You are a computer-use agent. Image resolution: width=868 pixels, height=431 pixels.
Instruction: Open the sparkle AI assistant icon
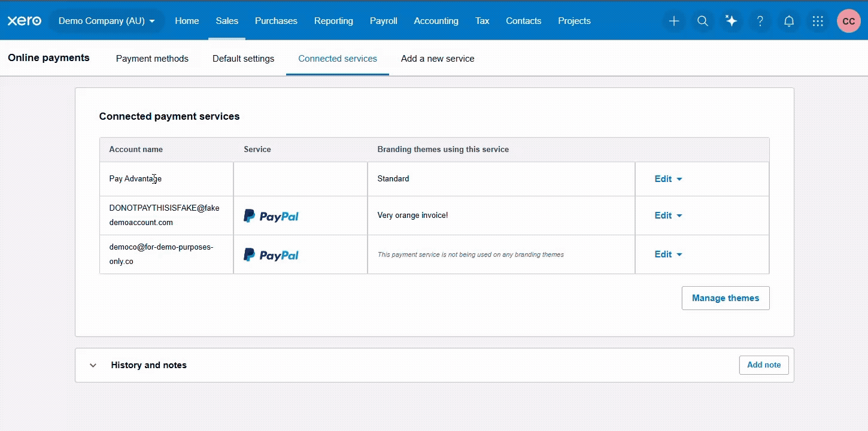[731, 21]
